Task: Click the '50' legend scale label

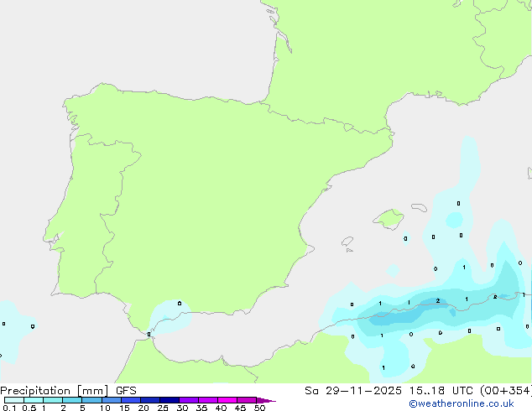Action: 259,408
